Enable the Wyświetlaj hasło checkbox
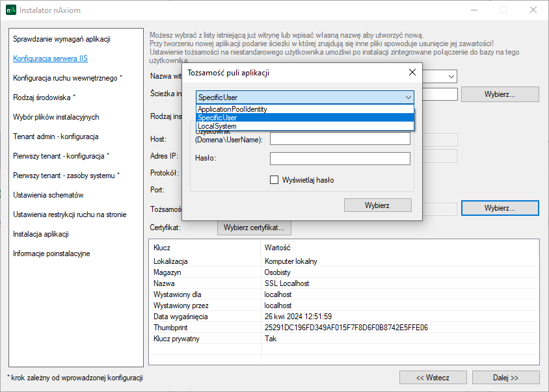This screenshot has width=549, height=392. [x=274, y=180]
